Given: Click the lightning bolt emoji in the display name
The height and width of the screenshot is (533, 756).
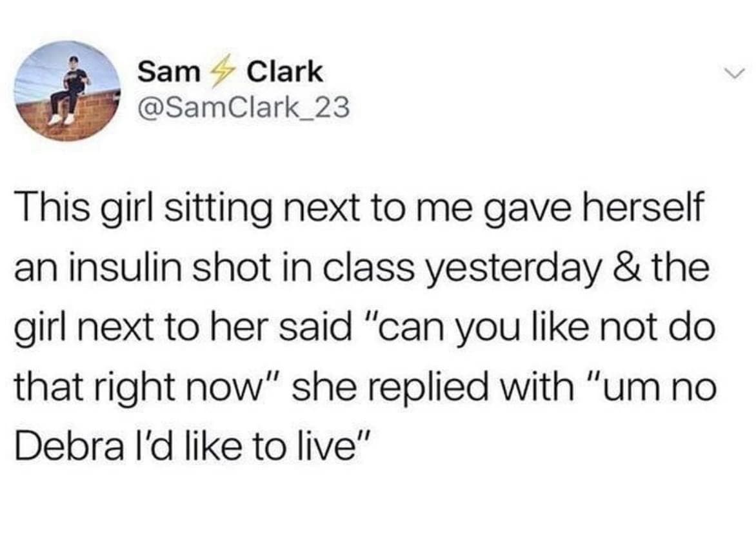Looking at the screenshot, I should point(222,71).
